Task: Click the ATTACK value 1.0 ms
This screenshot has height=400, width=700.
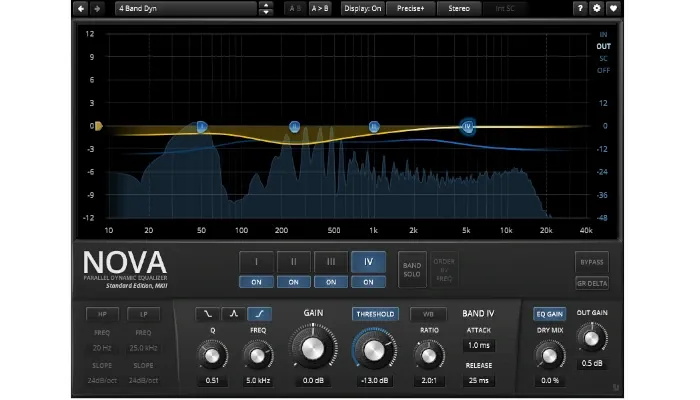Action: coord(479,346)
